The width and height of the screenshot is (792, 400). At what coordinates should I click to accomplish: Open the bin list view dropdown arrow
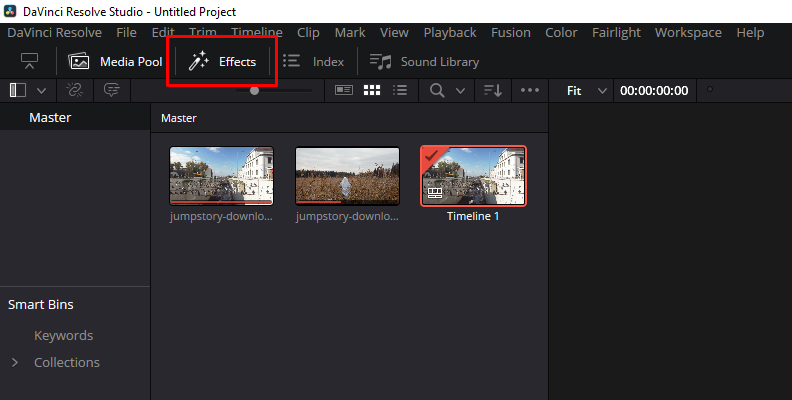[41, 91]
